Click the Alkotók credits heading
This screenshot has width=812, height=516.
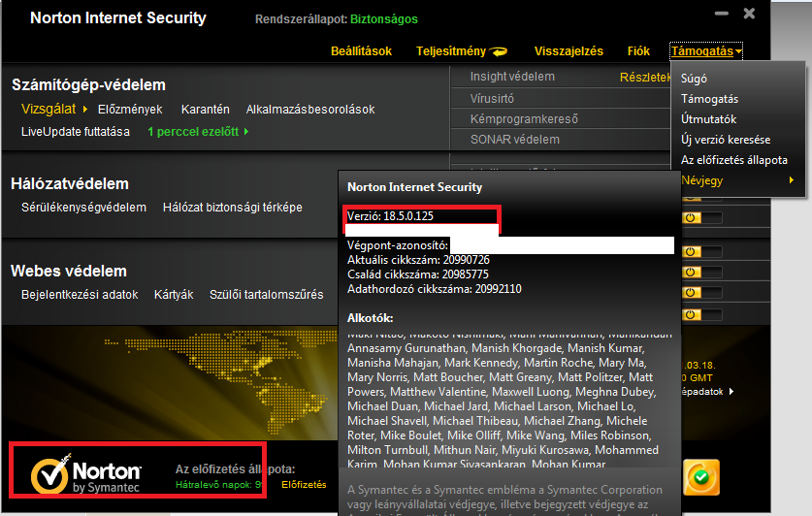370,318
